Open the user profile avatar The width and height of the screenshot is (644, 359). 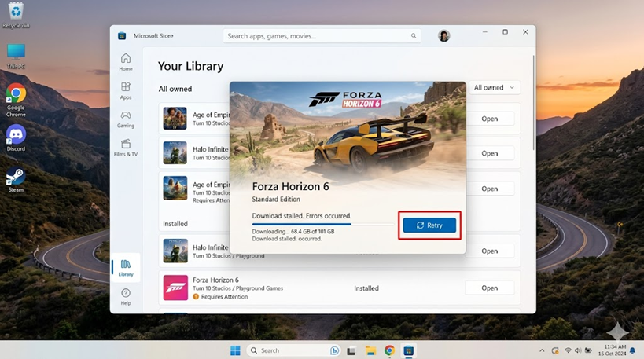pos(443,35)
